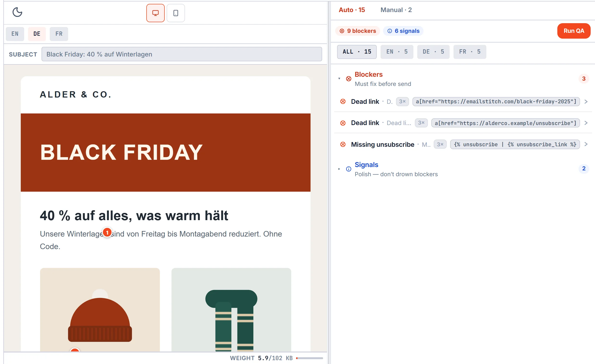Click the 6 signals badge

(403, 31)
